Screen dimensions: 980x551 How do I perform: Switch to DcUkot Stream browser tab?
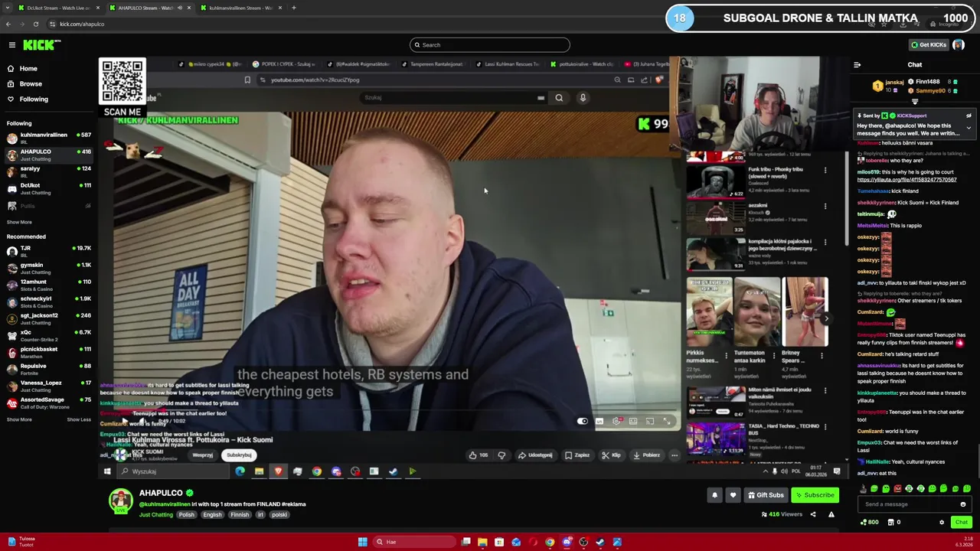[58, 8]
